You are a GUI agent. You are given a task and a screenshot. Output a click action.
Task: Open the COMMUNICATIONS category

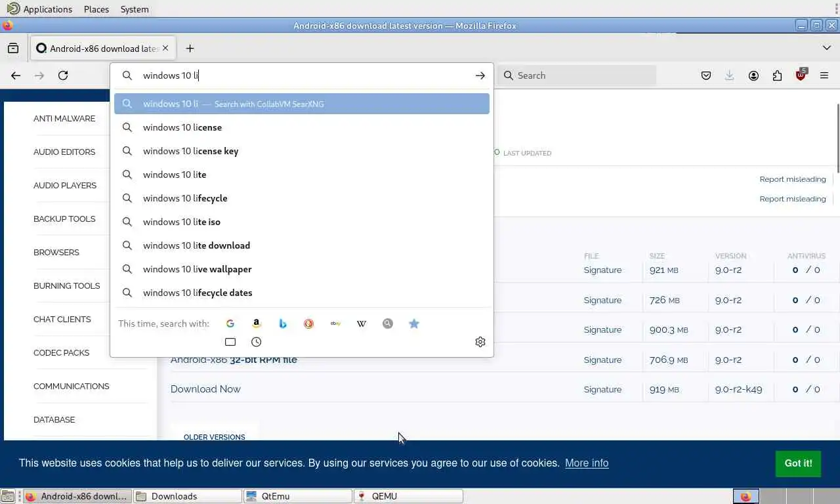(x=72, y=387)
